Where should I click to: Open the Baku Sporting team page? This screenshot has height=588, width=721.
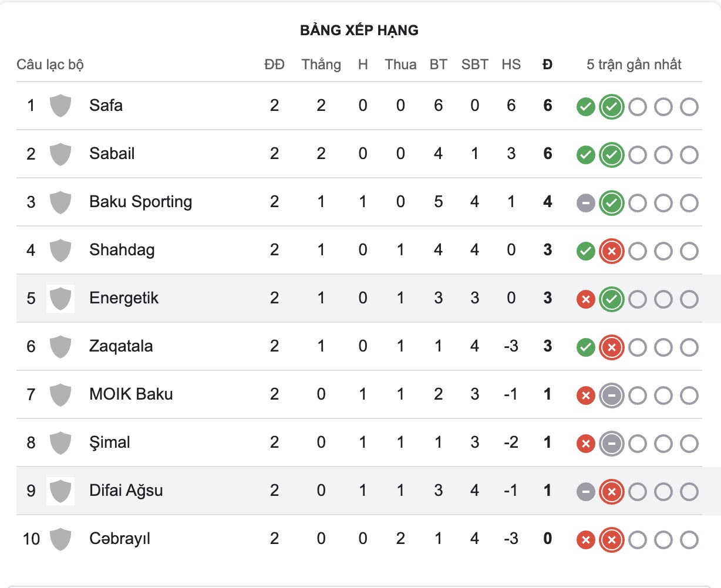tap(140, 202)
